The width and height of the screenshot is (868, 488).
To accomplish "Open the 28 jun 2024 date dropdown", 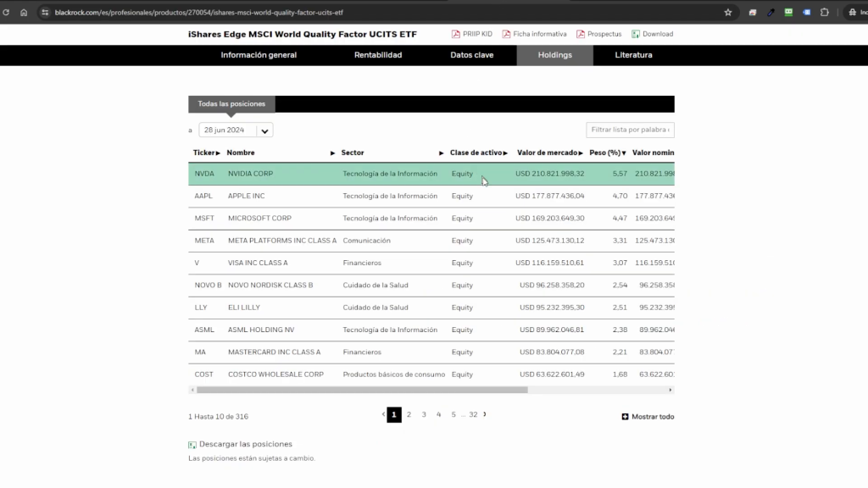I will tap(236, 130).
